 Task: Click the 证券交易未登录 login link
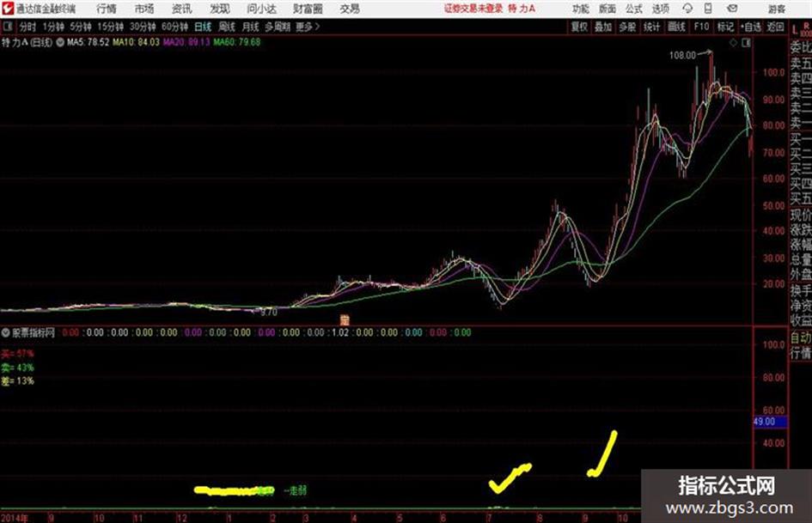pyautogui.click(x=473, y=9)
